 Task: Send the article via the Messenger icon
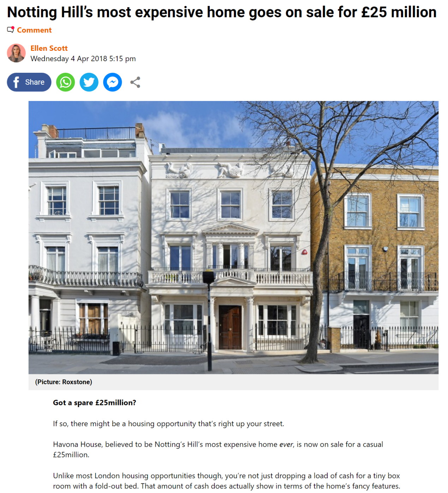coord(113,82)
